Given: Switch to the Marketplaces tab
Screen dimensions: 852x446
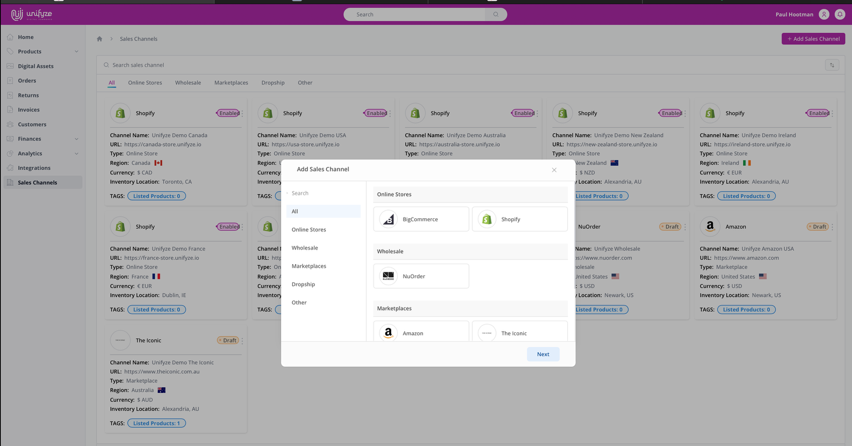Looking at the screenshot, I should coord(231,83).
